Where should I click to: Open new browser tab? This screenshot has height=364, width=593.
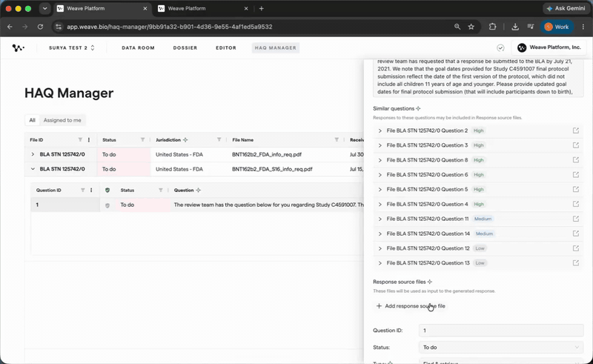click(262, 8)
